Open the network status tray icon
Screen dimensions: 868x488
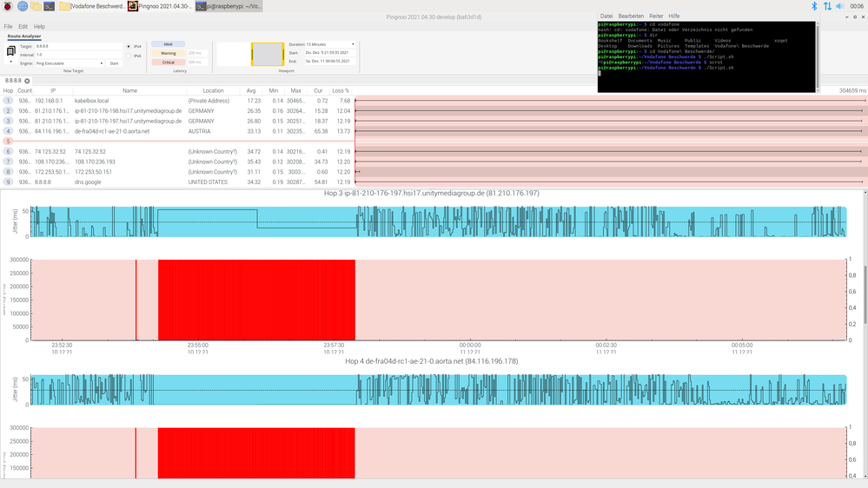click(827, 6)
